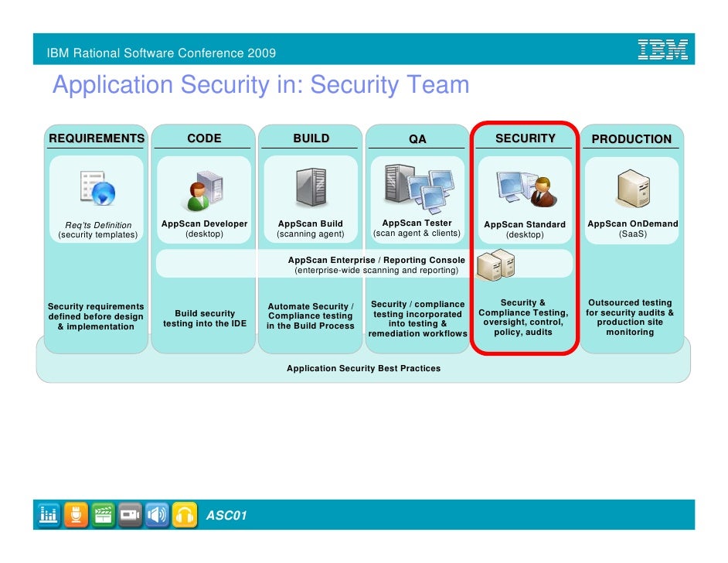This screenshot has width=728, height=563.
Task: Click 'AppScan Enterprise / Reporting Console' text
Action: 376,260
